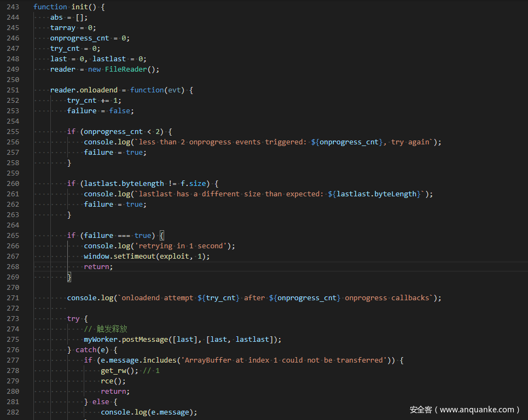Click the get_rw() function call
This screenshot has width=528, height=420.
point(118,371)
